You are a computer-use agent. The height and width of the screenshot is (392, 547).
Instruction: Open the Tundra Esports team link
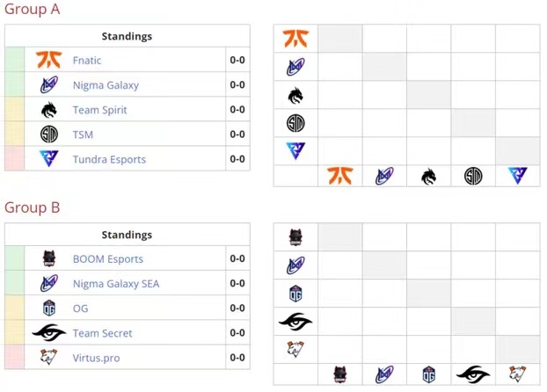tap(109, 159)
